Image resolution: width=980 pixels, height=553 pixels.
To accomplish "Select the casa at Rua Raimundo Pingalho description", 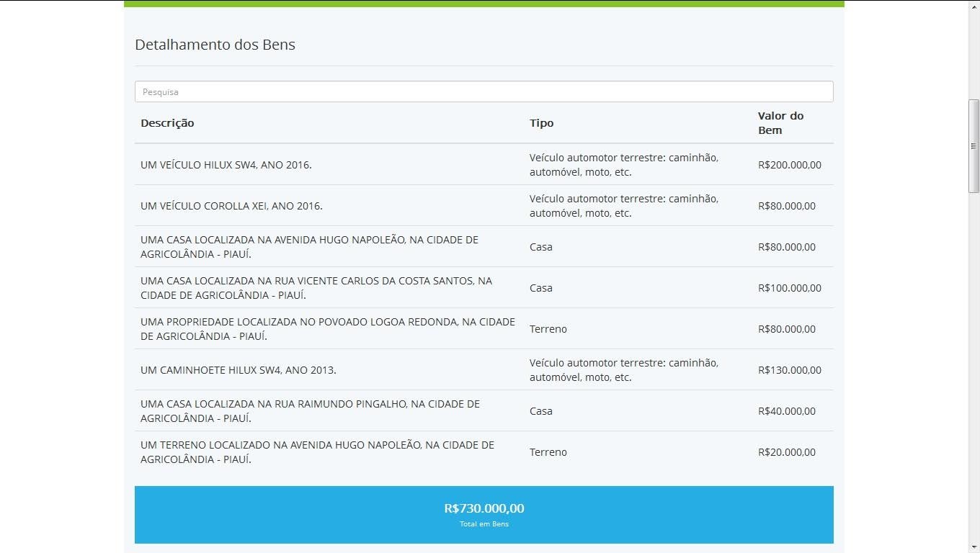I will [310, 411].
